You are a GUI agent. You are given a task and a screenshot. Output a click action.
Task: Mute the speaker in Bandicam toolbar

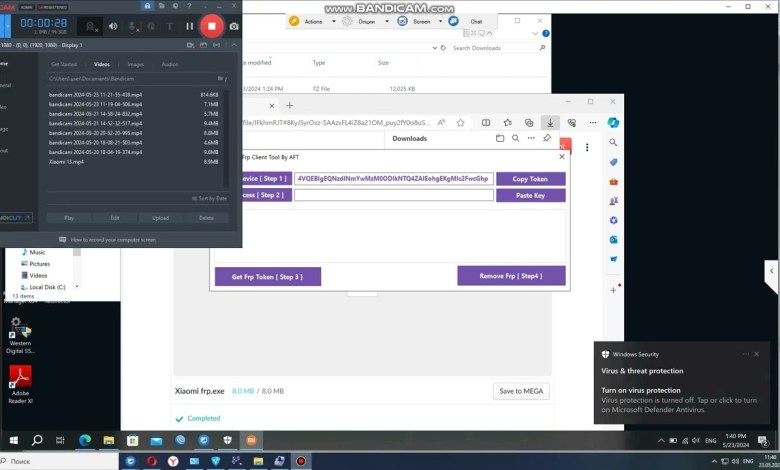(x=112, y=26)
